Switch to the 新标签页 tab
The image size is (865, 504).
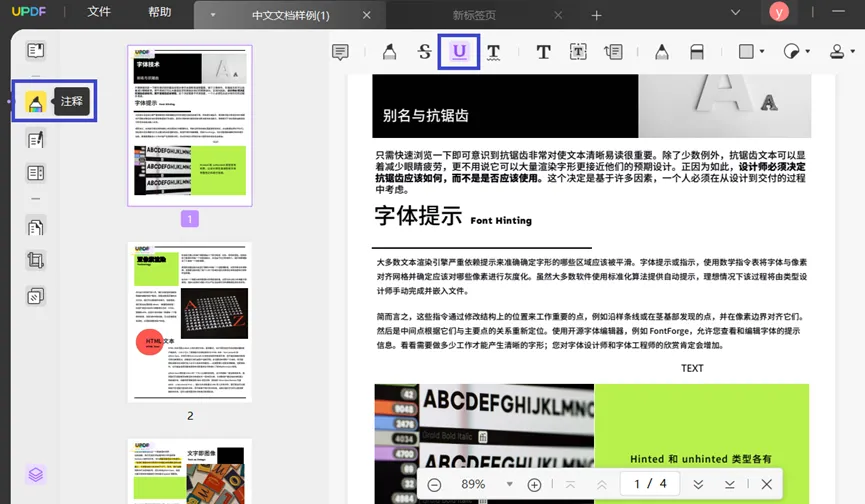(x=474, y=15)
